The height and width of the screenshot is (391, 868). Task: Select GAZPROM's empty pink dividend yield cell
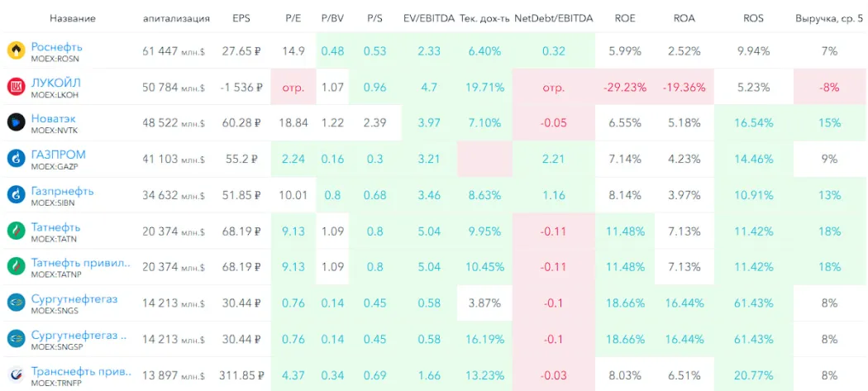[484, 159]
